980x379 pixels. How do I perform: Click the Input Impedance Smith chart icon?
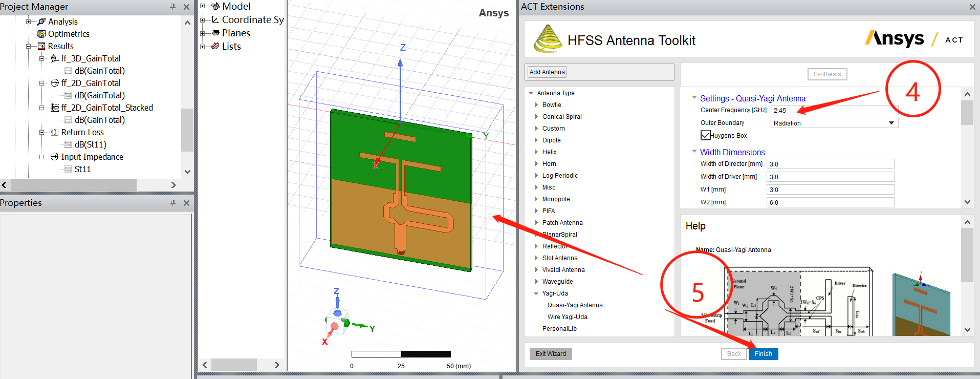(x=55, y=157)
